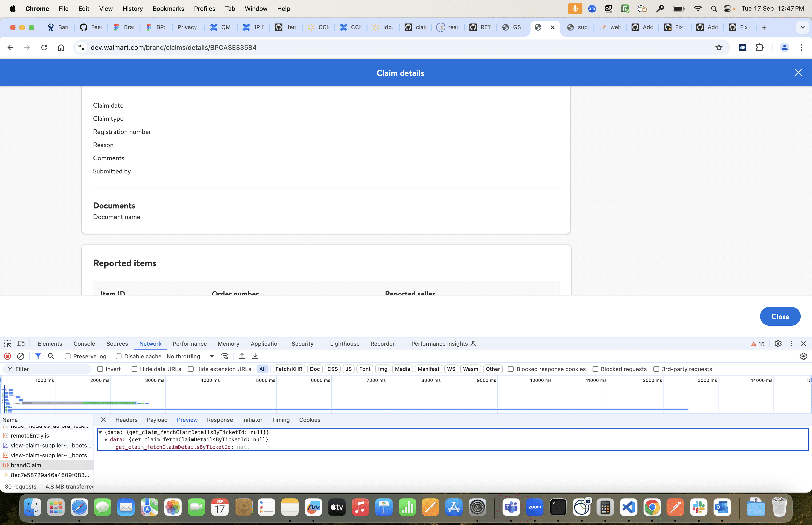This screenshot has width=812, height=525.
Task: Switch to the Console tab
Action: [84, 344]
